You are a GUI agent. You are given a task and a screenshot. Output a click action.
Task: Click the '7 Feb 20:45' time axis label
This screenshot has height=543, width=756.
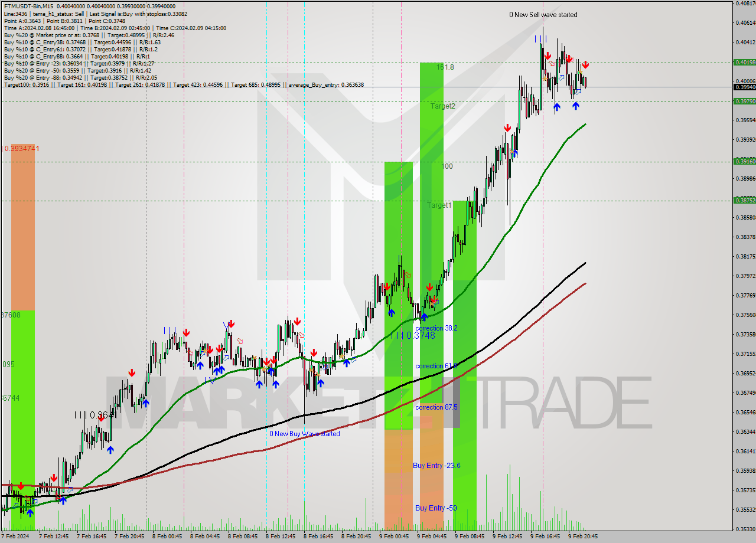[129, 537]
